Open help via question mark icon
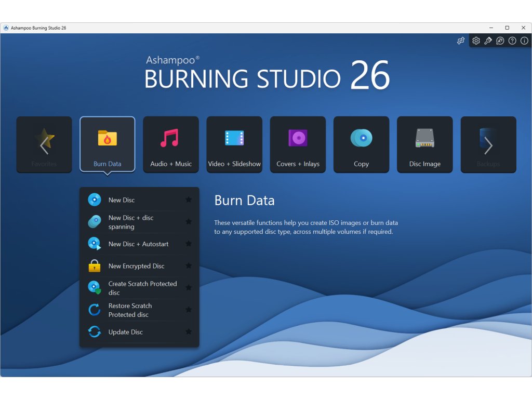532x399 pixels. point(512,41)
